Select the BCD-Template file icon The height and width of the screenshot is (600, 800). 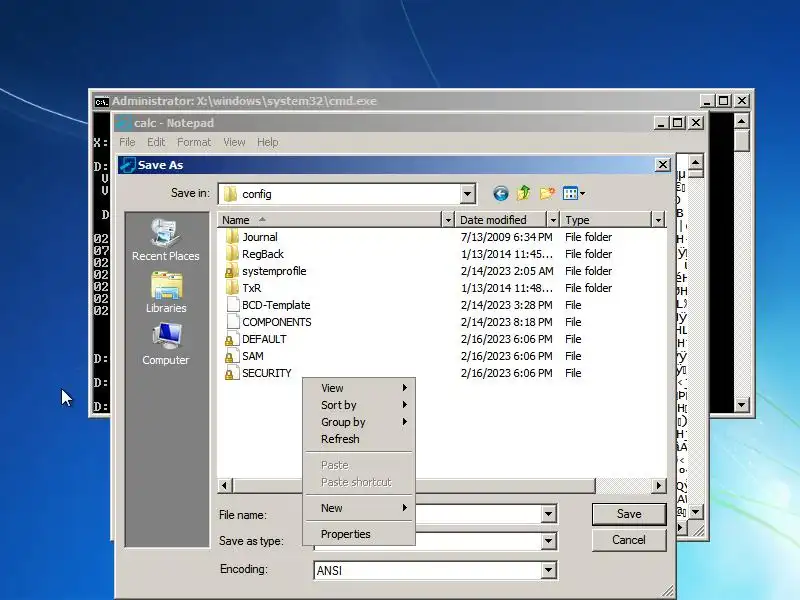coord(233,305)
